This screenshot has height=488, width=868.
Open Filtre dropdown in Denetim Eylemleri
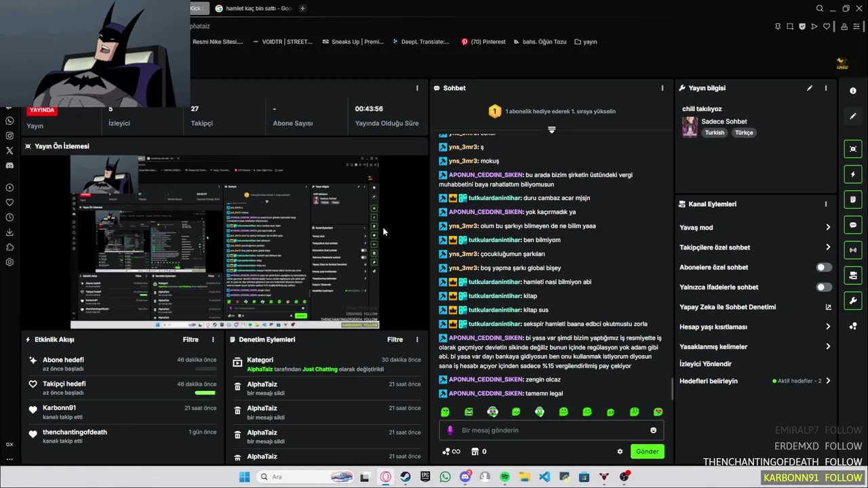click(x=395, y=340)
